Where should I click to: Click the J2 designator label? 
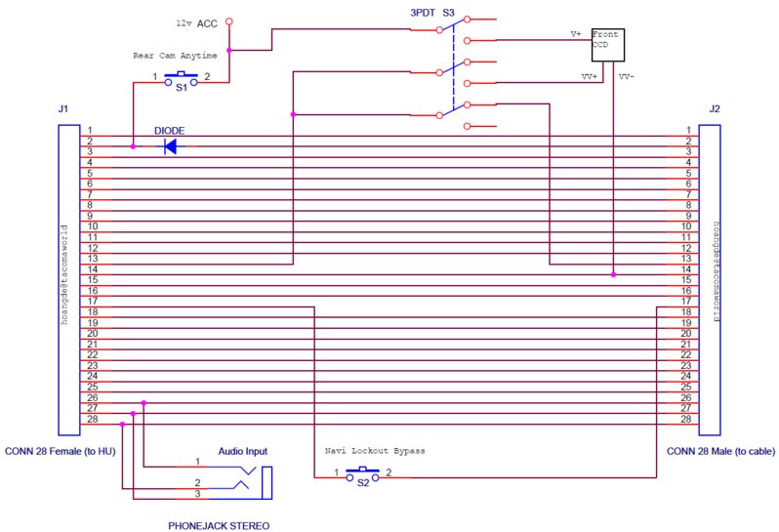click(x=715, y=108)
